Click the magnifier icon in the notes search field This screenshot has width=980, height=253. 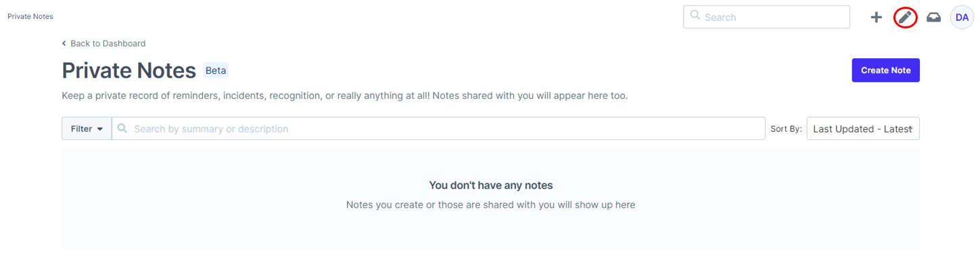click(122, 128)
